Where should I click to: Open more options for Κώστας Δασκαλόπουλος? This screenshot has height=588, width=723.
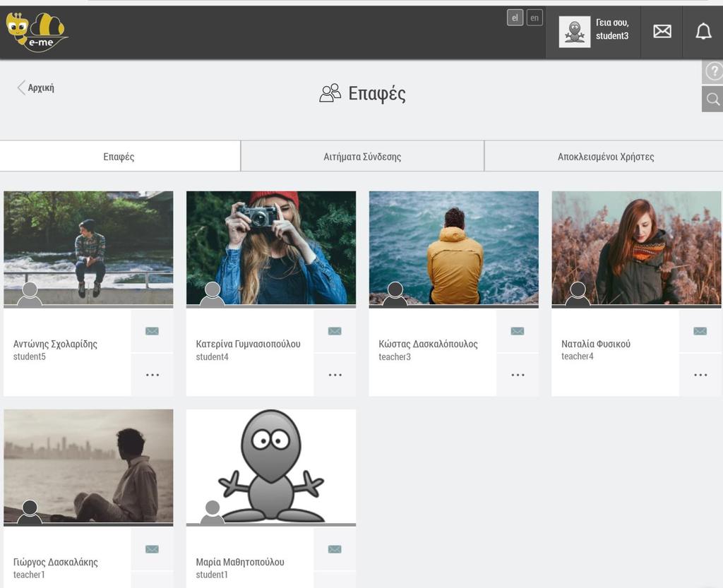(x=518, y=375)
